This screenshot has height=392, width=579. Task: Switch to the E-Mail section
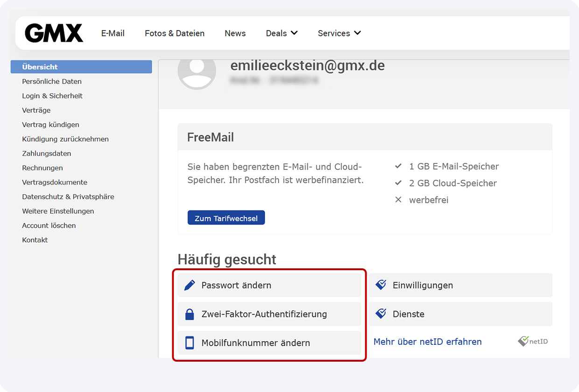click(113, 33)
